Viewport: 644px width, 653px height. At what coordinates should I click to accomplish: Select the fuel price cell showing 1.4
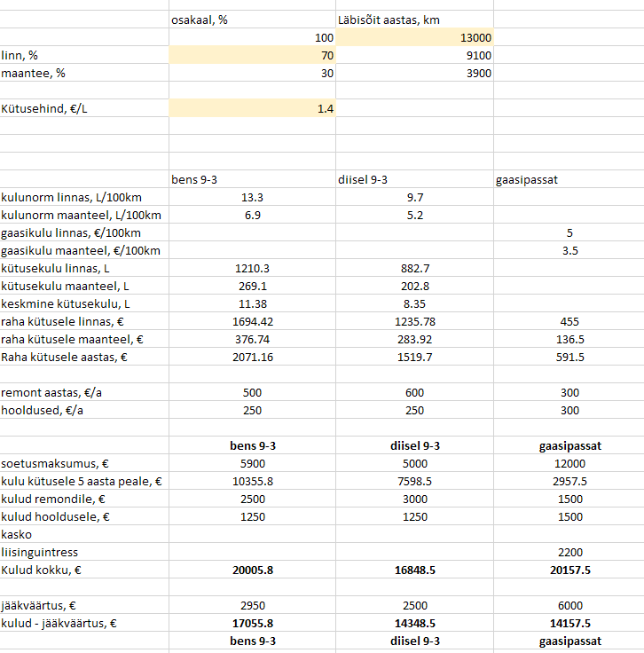tap(252, 108)
